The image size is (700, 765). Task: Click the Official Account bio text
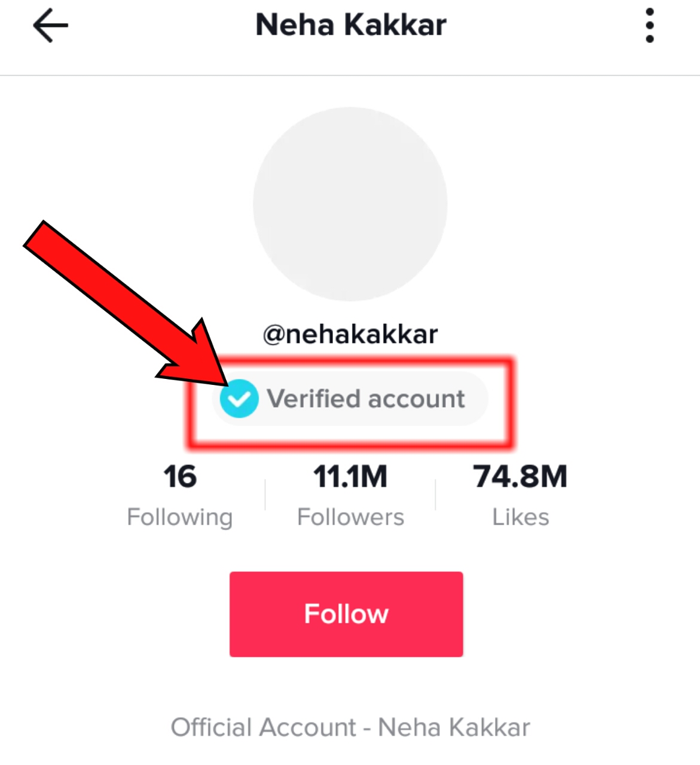pos(350,727)
